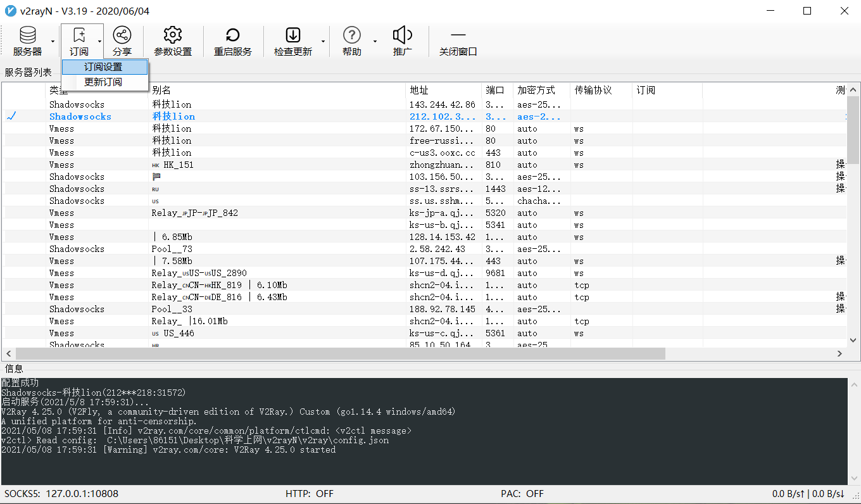Click the 重启服务 restart service icon
This screenshot has height=504, width=861.
coord(233,41)
